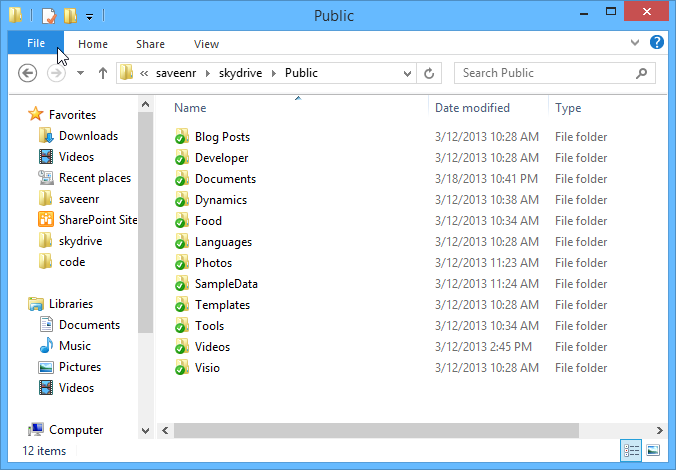This screenshot has width=676, height=470.
Task: Select the SampleData folder
Action: pos(225,284)
